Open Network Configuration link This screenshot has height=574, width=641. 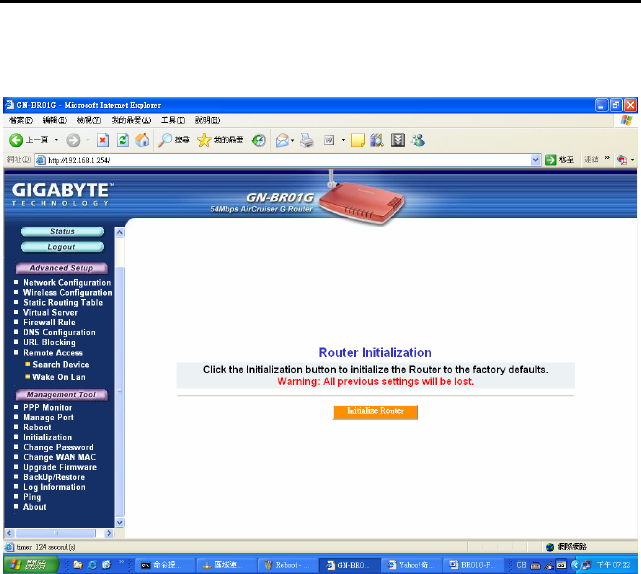(67, 283)
